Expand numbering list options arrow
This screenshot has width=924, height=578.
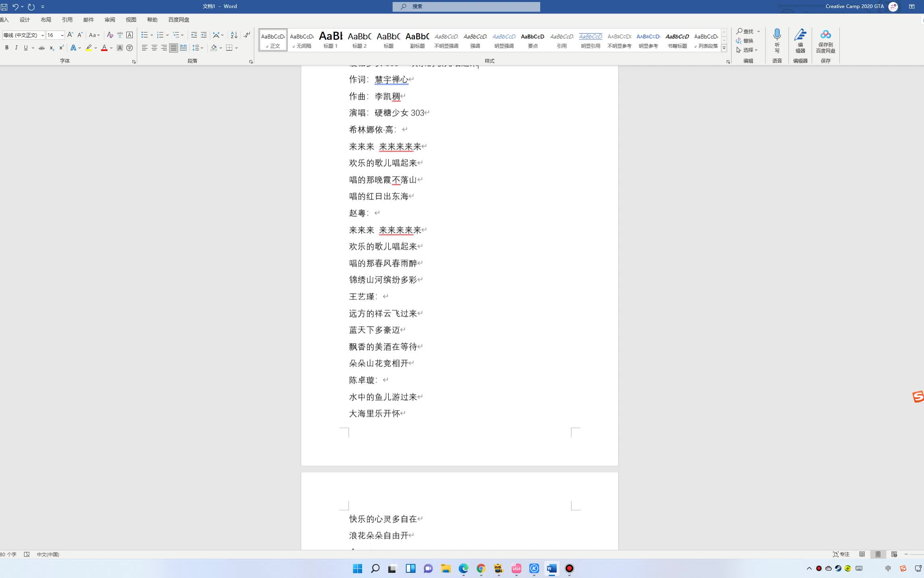coord(167,35)
